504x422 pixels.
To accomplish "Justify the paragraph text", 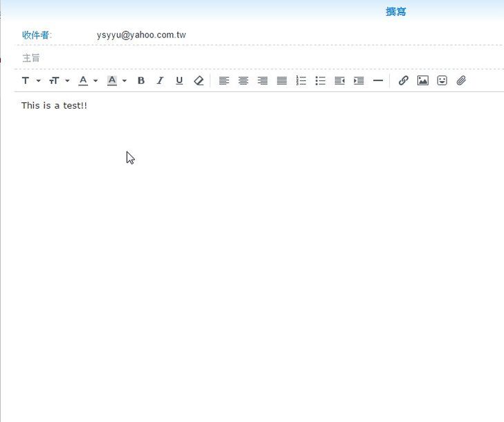I will coord(282,80).
